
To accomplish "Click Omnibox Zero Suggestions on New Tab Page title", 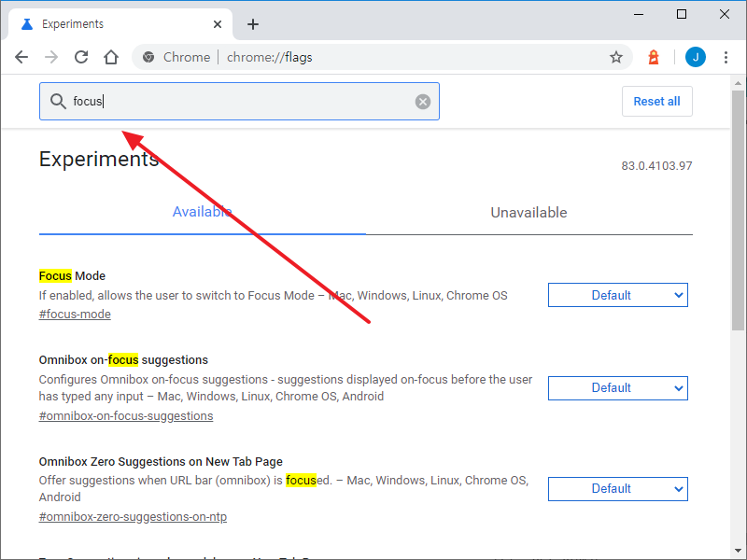I will (x=161, y=461).
